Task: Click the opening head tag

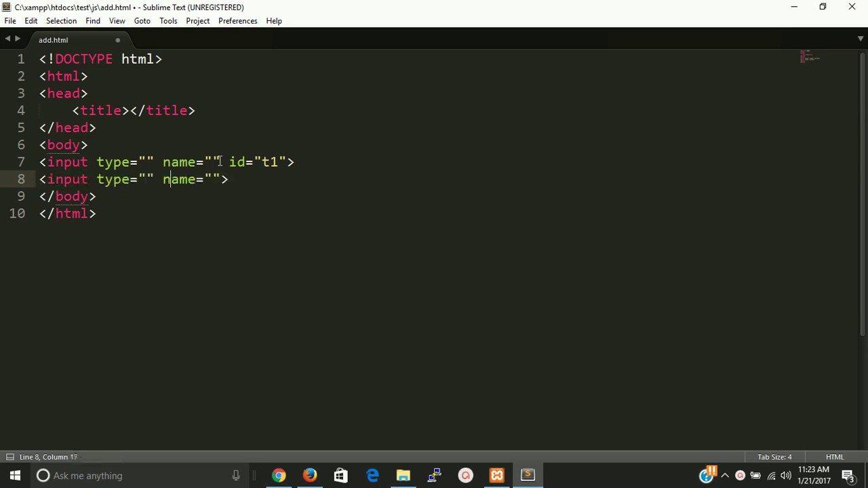Action: [x=64, y=94]
